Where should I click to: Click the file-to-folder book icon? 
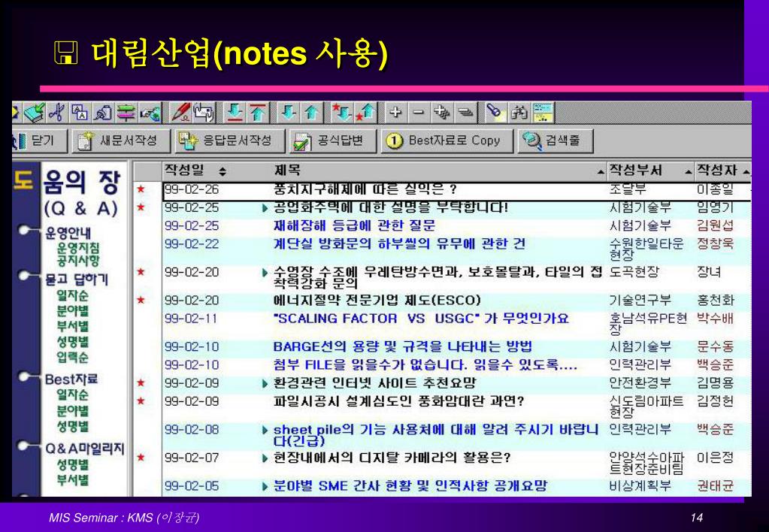point(35,113)
